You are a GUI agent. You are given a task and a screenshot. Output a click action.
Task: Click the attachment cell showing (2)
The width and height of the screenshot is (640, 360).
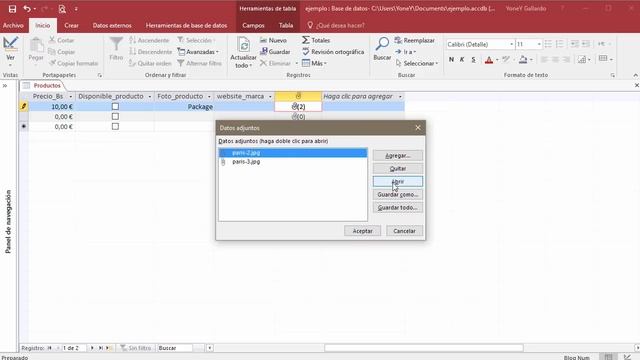coord(298,107)
